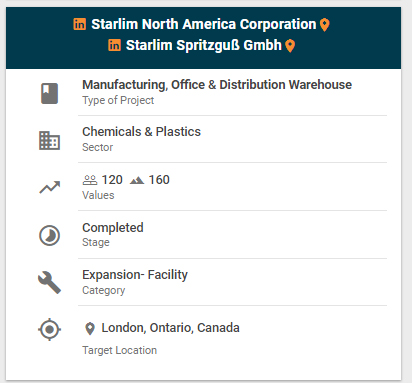
Task: Click the Chemicals & Plastics sector value
Action: click(141, 132)
